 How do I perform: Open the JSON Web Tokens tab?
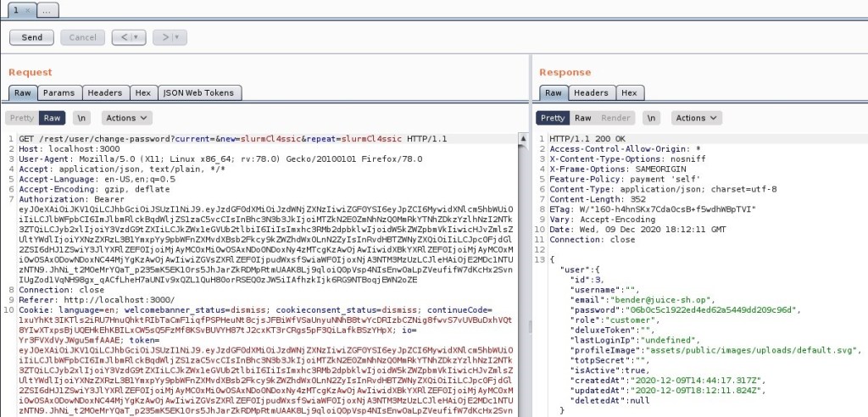point(199,92)
